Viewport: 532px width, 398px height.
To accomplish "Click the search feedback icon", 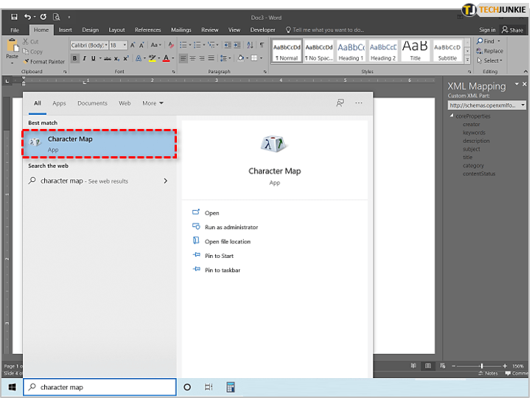I will coord(340,103).
